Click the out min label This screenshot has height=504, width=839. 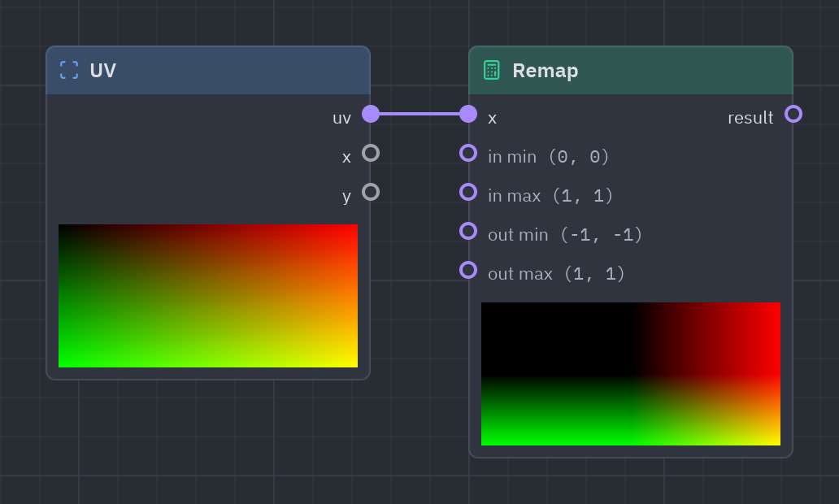[x=518, y=235]
